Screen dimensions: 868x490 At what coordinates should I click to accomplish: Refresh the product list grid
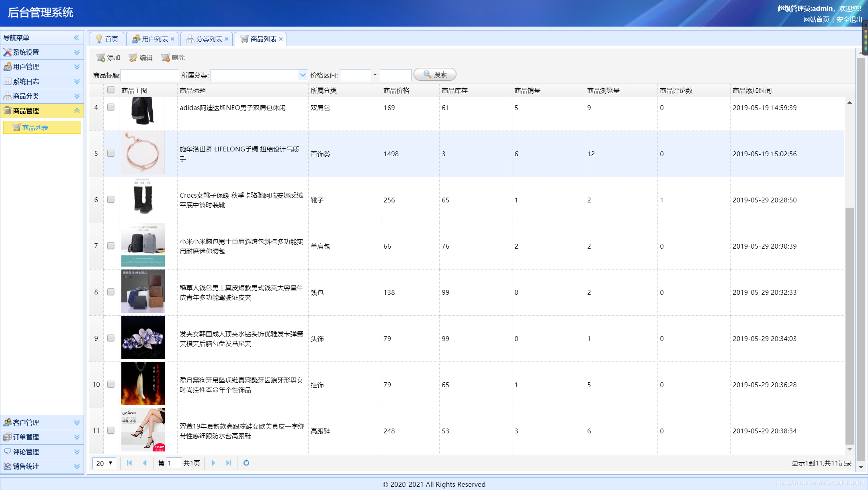[246, 463]
